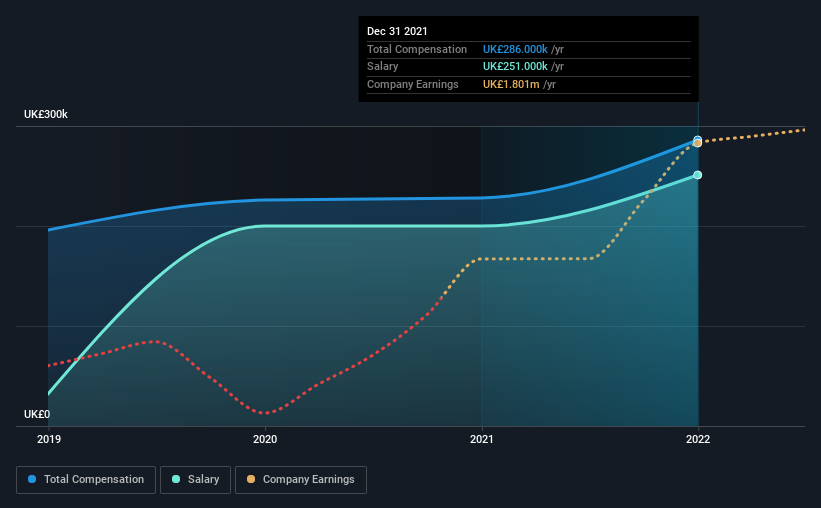Click the orange dot in Company Earnings legend

click(251, 479)
